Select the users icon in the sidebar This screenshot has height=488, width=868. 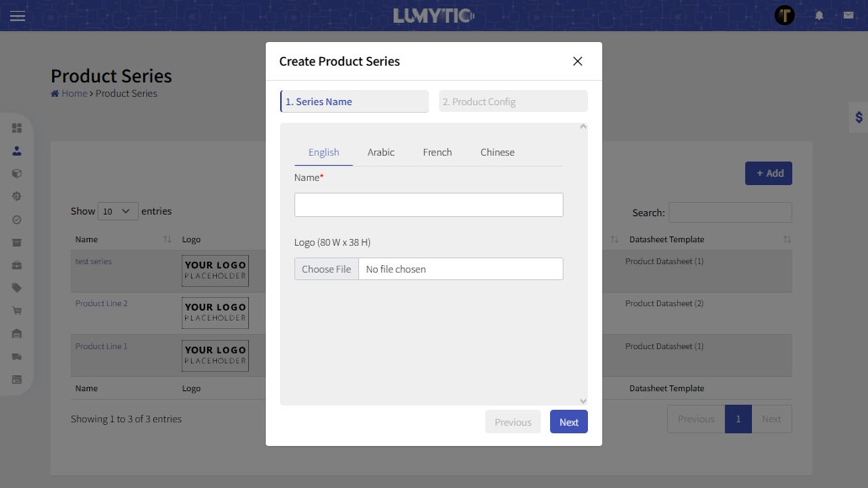coord(16,151)
